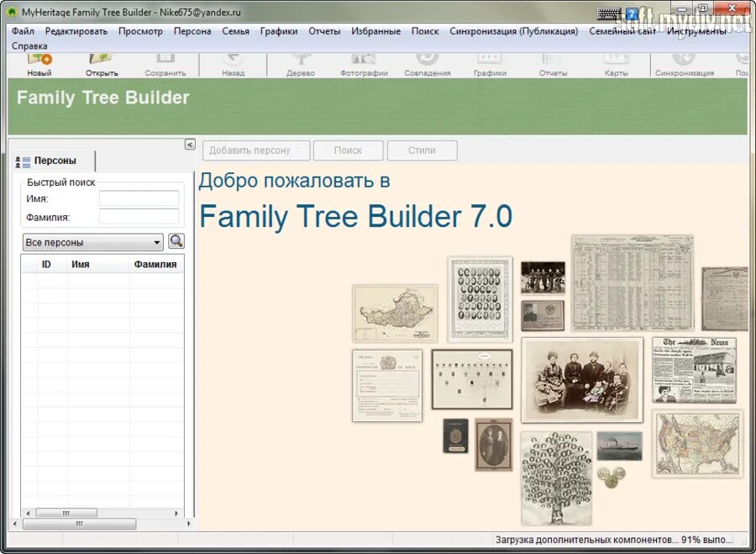
Task: Click the left panel bottom horizontal scrollbar thumb
Action: [80, 524]
